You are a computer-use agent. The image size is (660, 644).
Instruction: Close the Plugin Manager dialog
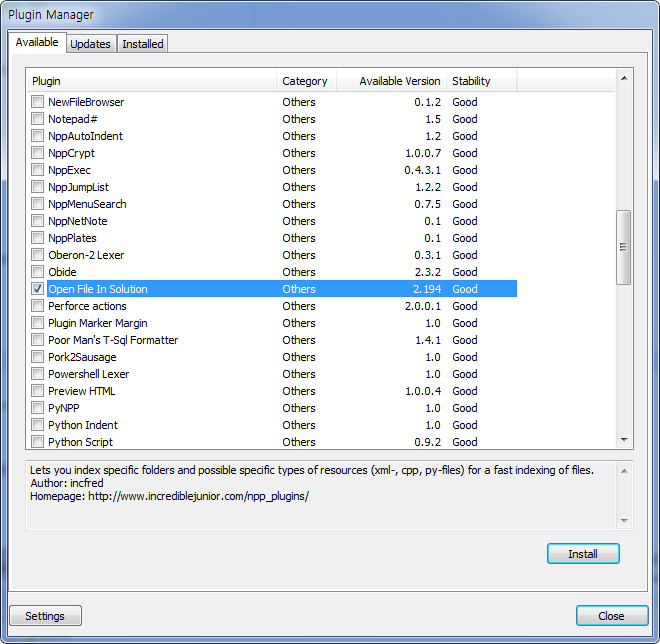click(612, 616)
